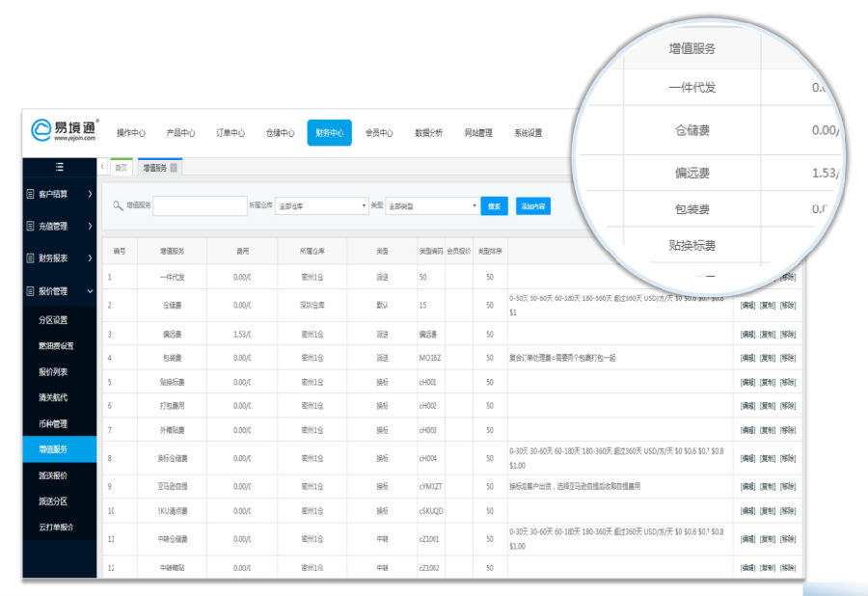This screenshot has height=596, width=868.
Task: Open 报价列表 in the sidebar
Action: [53, 372]
